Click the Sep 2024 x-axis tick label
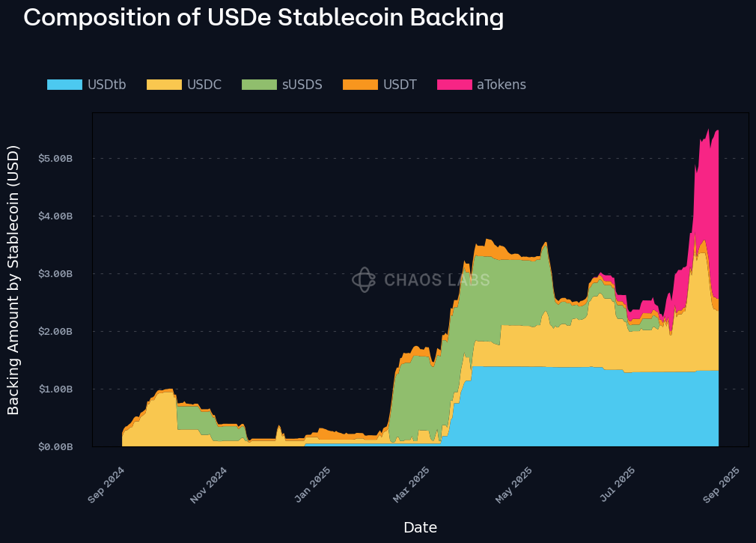This screenshot has height=543, width=756. click(x=107, y=484)
